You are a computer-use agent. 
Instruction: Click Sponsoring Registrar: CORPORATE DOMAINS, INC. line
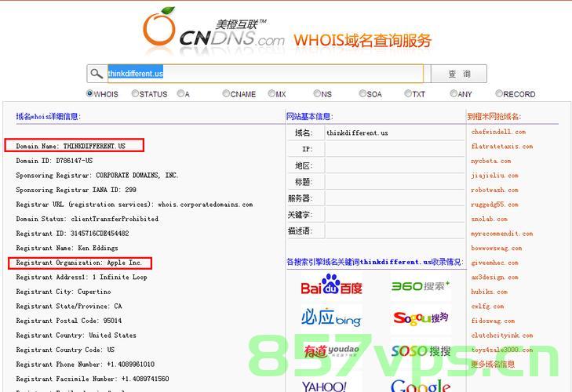point(97,176)
